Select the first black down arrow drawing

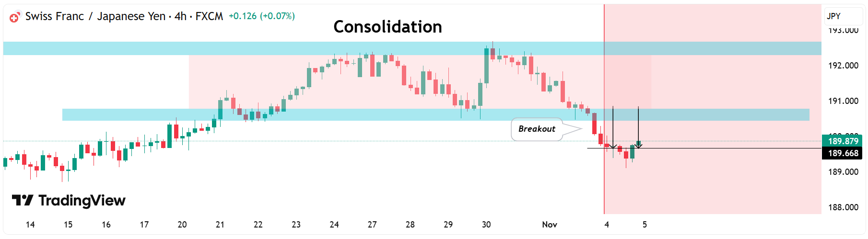tap(613, 127)
